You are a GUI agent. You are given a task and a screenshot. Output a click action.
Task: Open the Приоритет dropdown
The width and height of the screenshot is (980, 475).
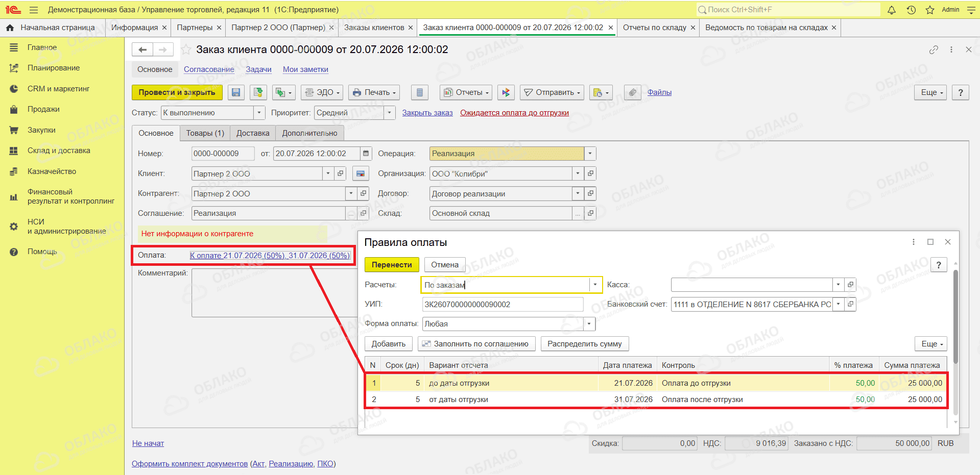390,113
